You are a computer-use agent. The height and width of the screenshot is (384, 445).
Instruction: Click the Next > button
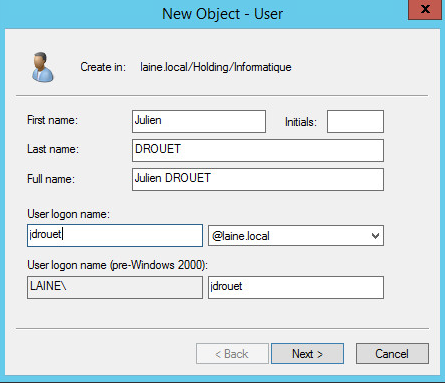(x=307, y=353)
